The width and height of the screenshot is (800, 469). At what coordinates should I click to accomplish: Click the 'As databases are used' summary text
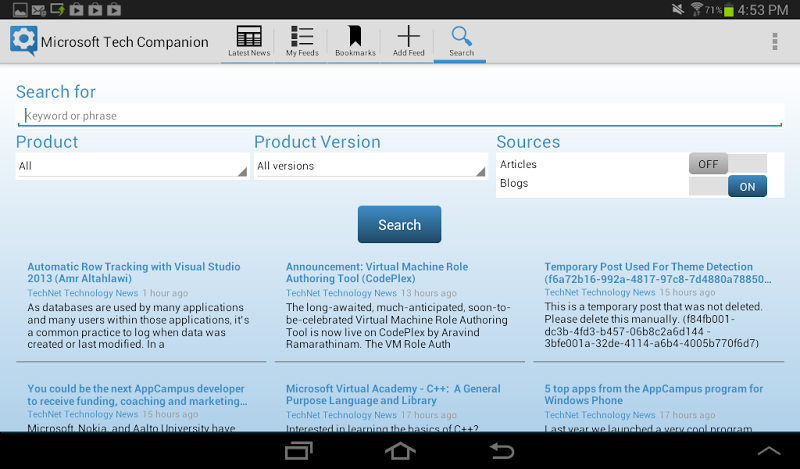point(138,326)
